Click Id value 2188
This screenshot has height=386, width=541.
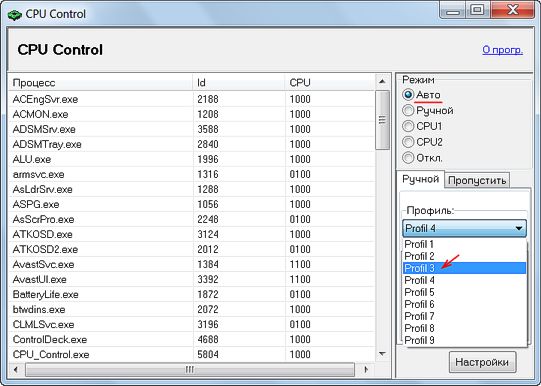click(x=208, y=99)
